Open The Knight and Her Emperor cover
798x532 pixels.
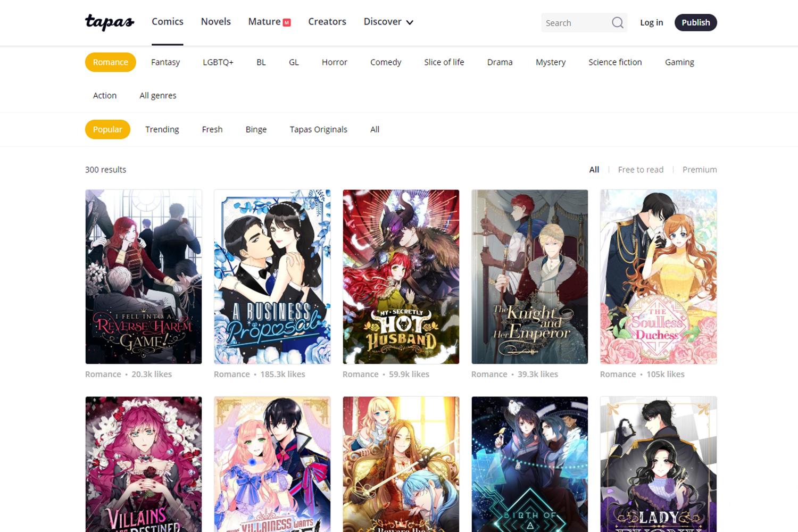(530, 277)
